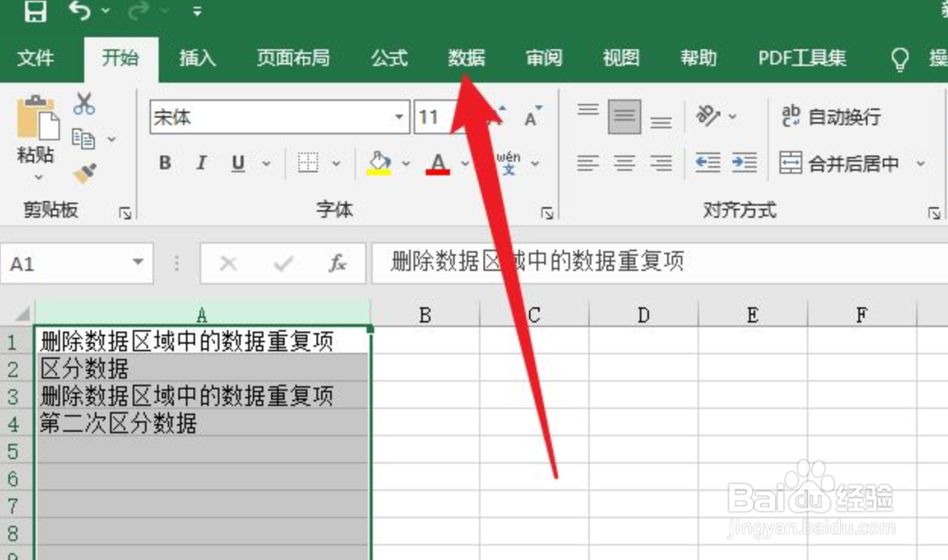This screenshot has width=948, height=560.
Task: Switch to the 数据 ribbon tab
Action: coord(465,58)
